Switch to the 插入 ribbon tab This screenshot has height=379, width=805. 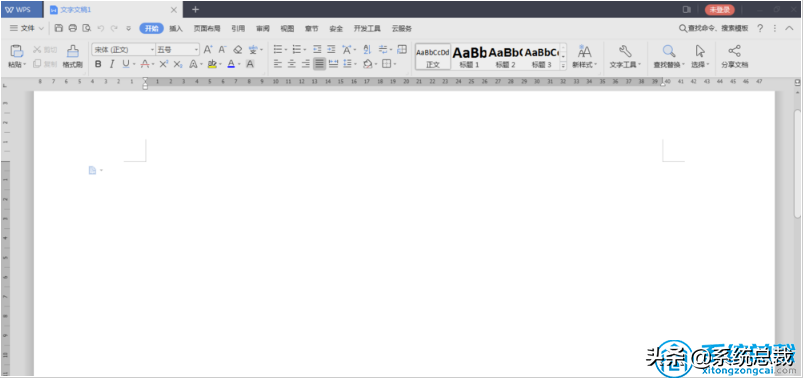click(176, 29)
